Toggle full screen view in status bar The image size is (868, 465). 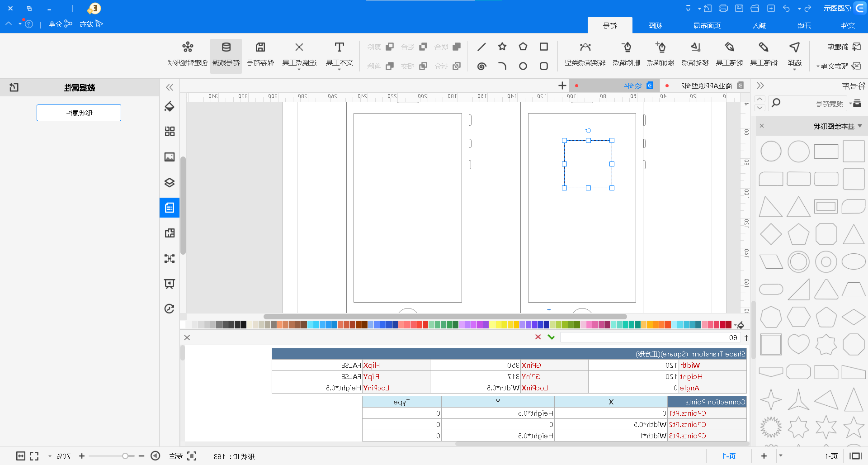[x=34, y=456]
